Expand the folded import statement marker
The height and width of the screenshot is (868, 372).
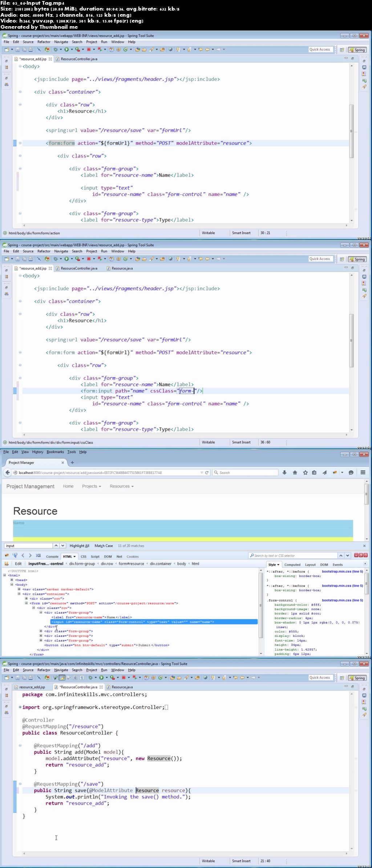click(20, 707)
